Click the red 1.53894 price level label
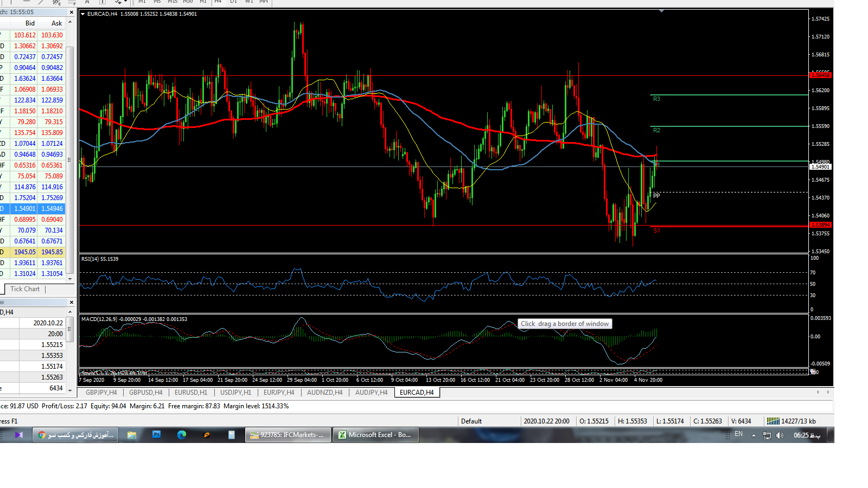Viewport: 868px width, 488px height. pos(820,225)
